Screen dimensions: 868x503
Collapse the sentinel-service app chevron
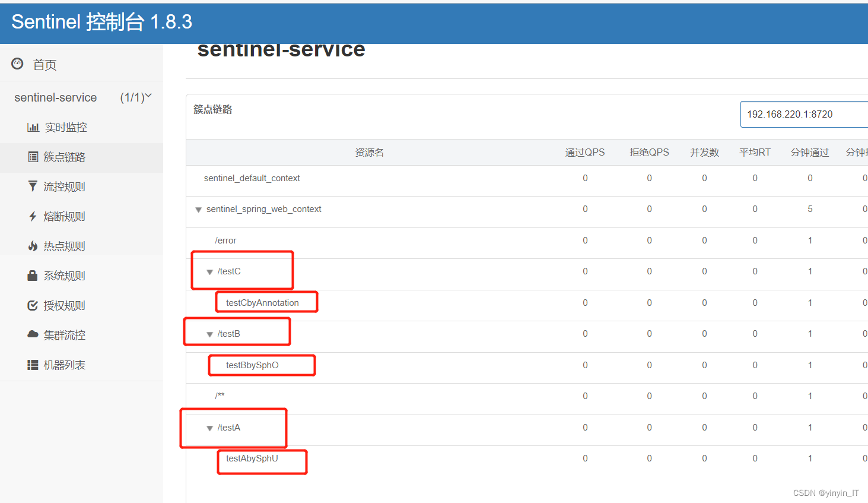[148, 96]
